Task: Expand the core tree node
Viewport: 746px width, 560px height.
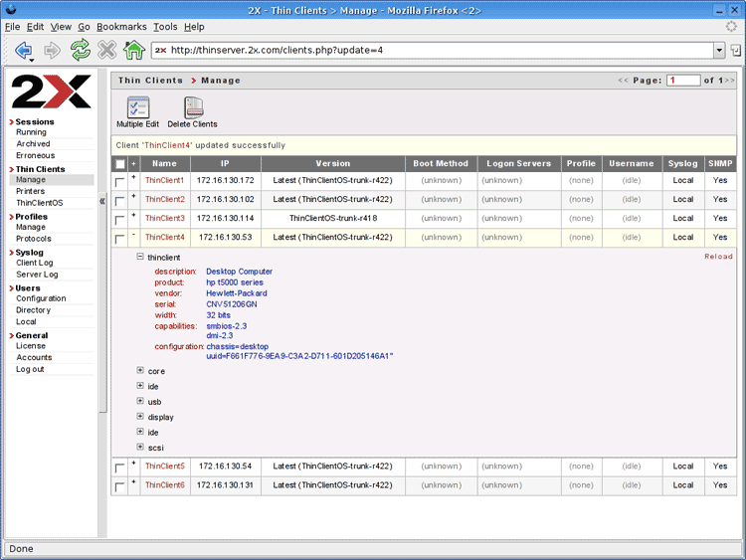Action: point(140,370)
